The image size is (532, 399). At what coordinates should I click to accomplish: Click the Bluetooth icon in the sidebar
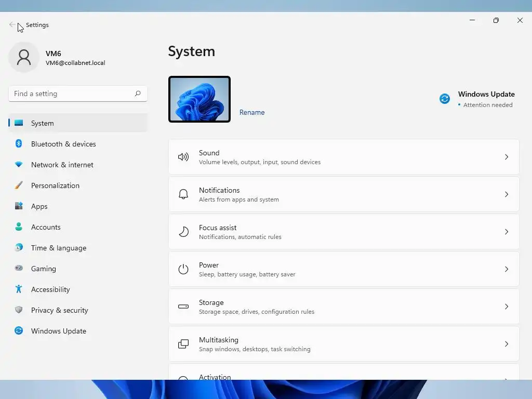pos(19,143)
